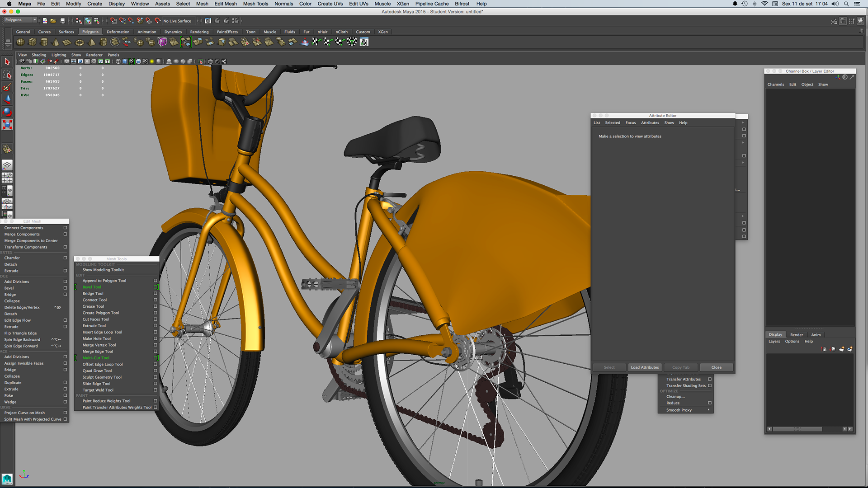
Task: Select the arrow Select tool in toolbox
Action: coord(7,62)
